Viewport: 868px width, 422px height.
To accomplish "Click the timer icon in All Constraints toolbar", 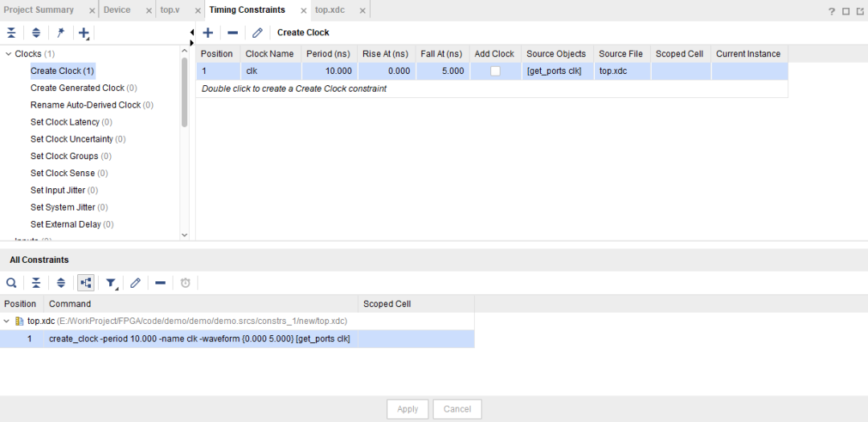I will 186,283.
